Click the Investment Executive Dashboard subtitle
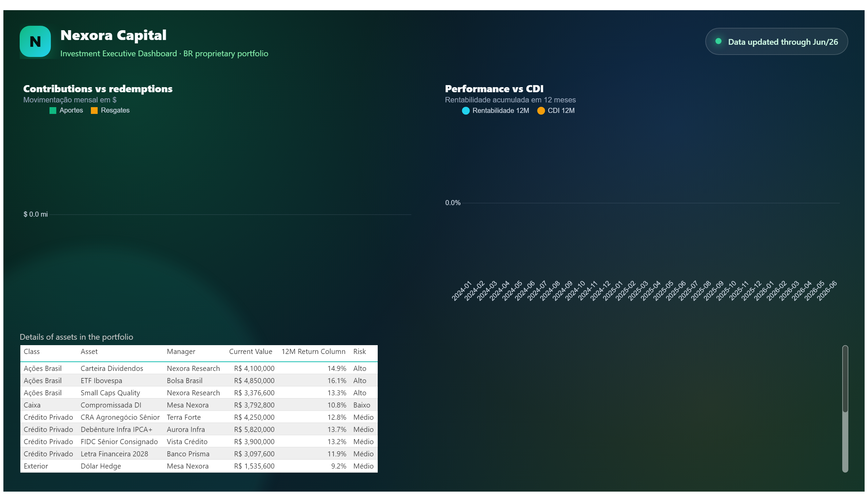Screen dimensions: 868x495 (164, 53)
